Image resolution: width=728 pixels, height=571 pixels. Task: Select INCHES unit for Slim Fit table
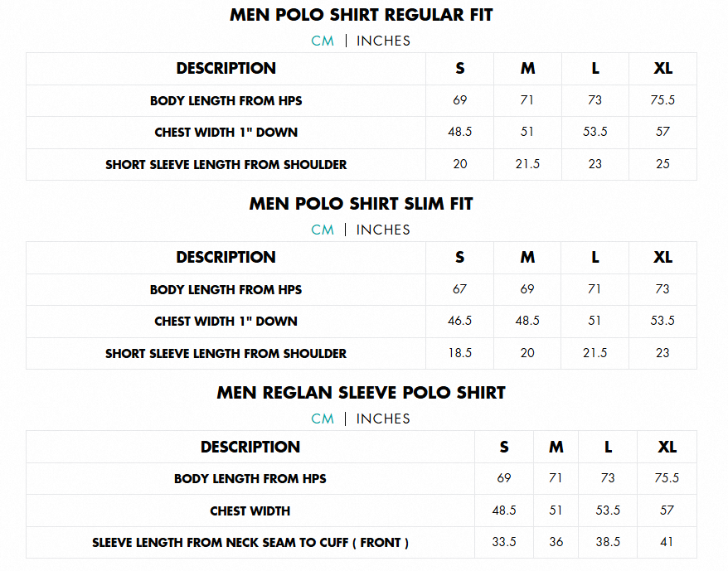point(383,230)
